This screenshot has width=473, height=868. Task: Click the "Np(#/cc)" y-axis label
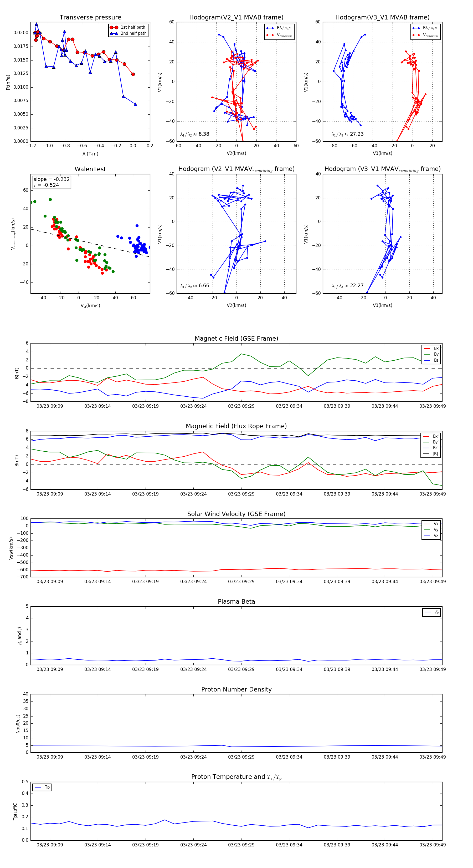[18, 724]
